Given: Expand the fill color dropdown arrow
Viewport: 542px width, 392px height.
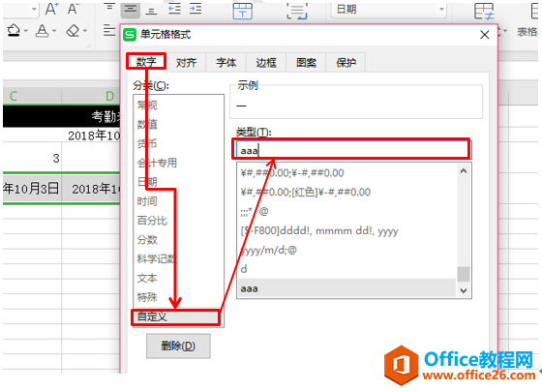Looking at the screenshot, I should 26,31.
